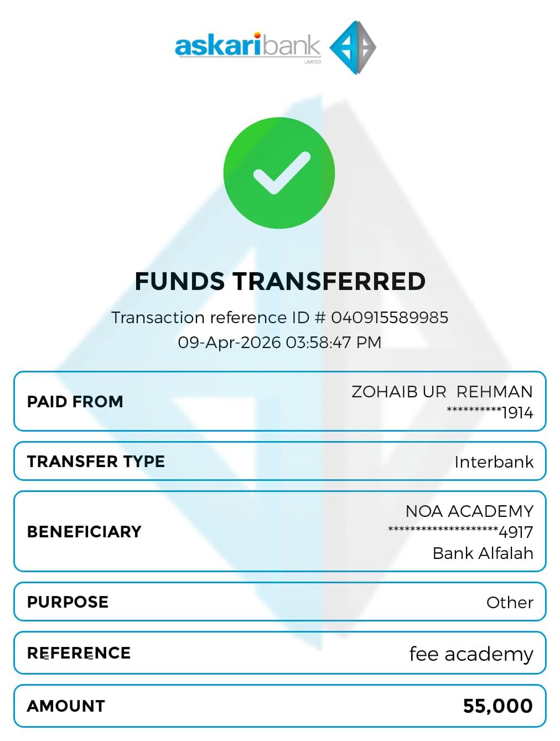This screenshot has width=560, height=741.
Task: Select the Interbank transfer type value
Action: tap(494, 462)
